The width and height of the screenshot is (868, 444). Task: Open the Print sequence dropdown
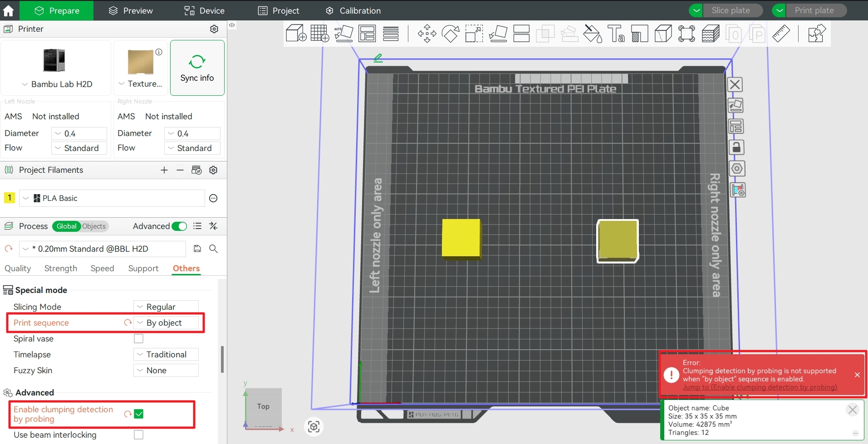[166, 323]
